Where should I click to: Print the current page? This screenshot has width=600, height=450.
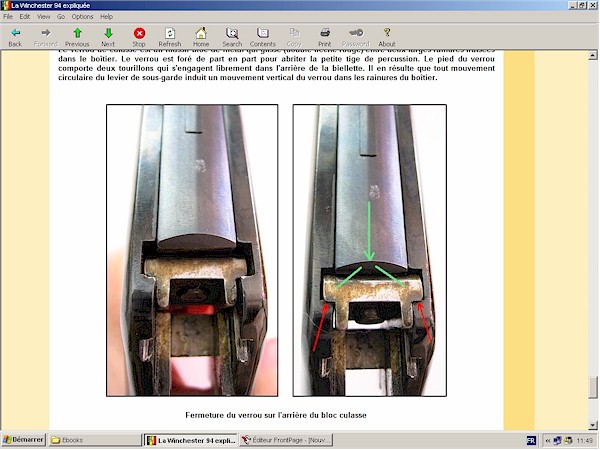(x=325, y=37)
